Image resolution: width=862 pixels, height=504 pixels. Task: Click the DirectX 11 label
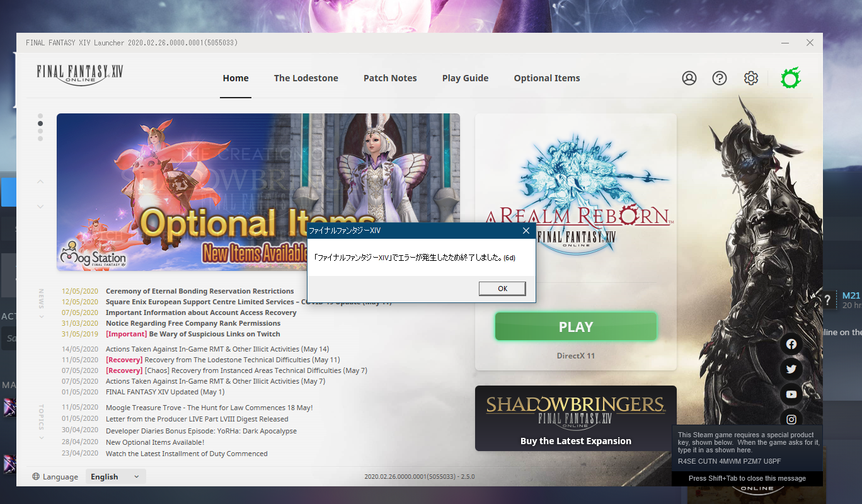click(x=576, y=356)
